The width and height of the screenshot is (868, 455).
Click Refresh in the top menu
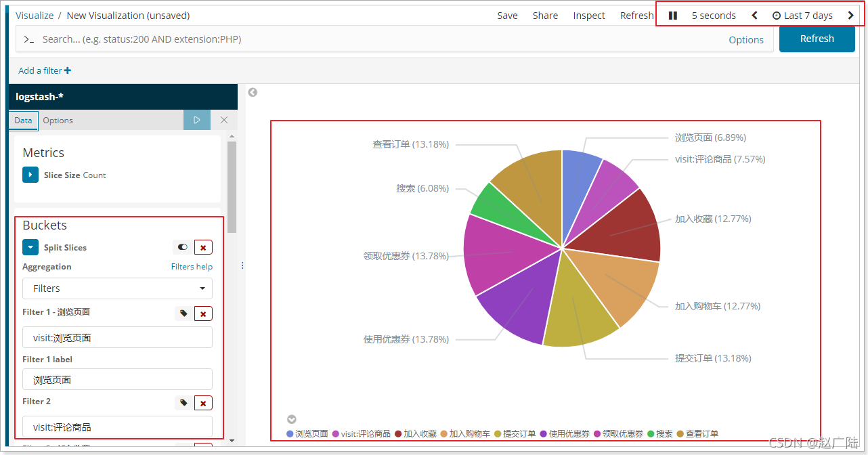coord(636,15)
